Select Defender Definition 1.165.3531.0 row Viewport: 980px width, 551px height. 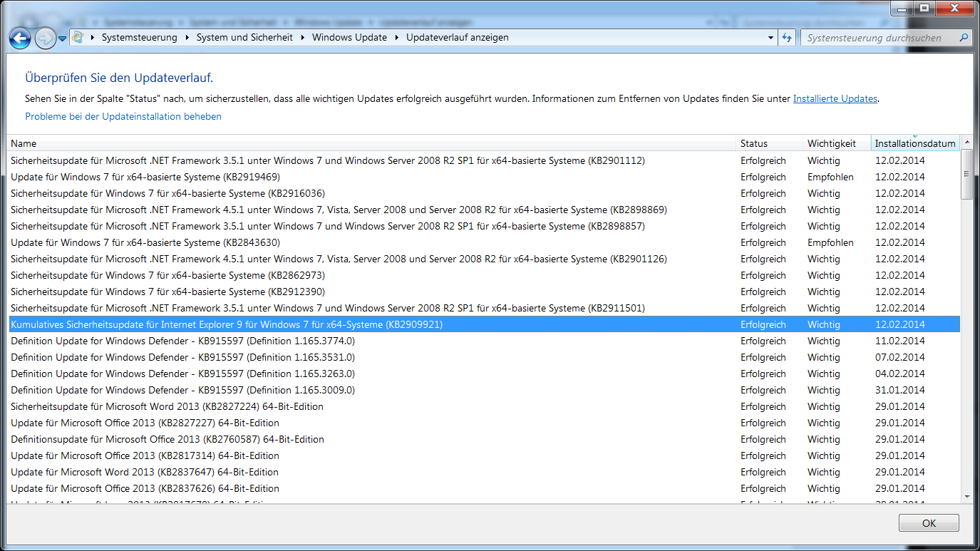[484, 357]
